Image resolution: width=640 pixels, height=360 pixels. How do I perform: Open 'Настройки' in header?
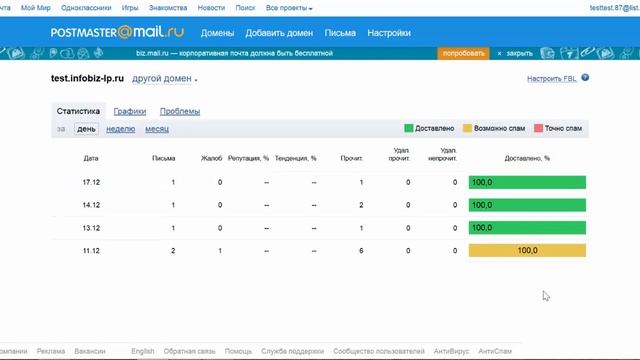pyautogui.click(x=389, y=33)
